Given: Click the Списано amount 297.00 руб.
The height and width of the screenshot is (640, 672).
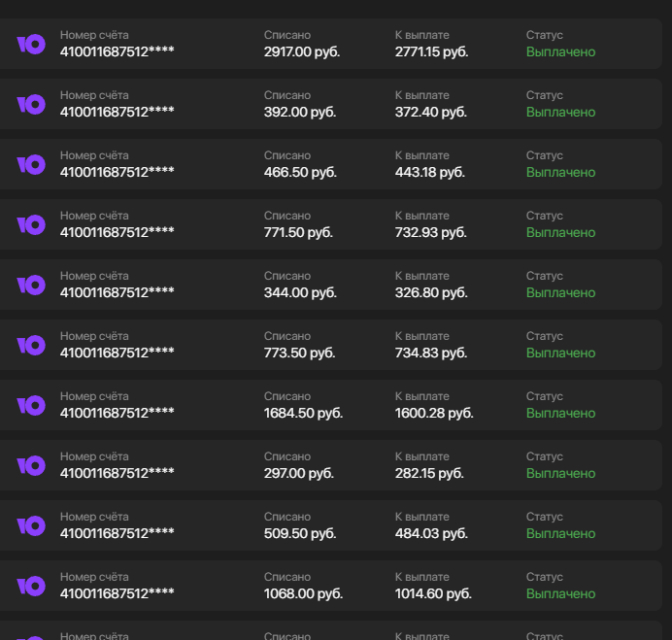Looking at the screenshot, I should coord(299,473).
